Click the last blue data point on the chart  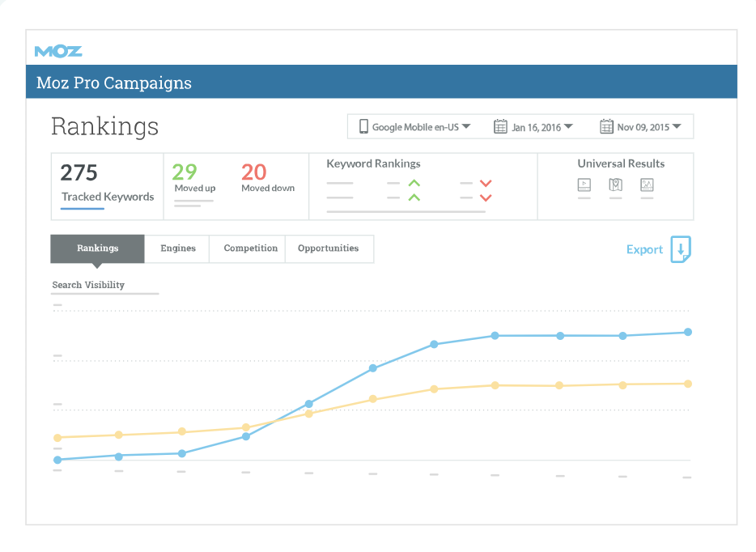tap(688, 332)
